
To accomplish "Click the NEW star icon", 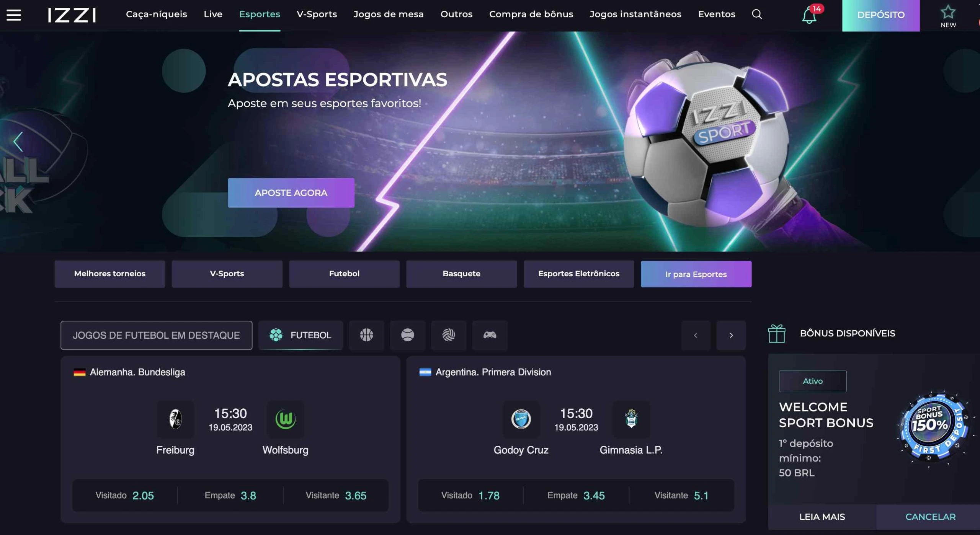I will click(x=948, y=16).
